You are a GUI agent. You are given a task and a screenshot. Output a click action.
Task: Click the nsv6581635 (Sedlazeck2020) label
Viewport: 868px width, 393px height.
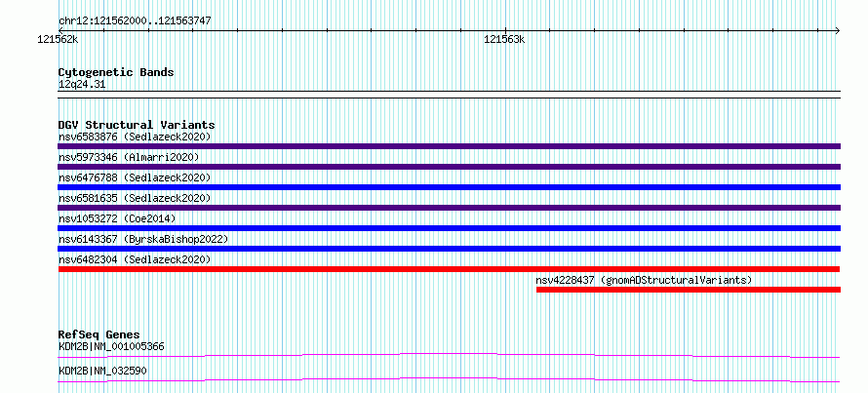pyautogui.click(x=135, y=198)
